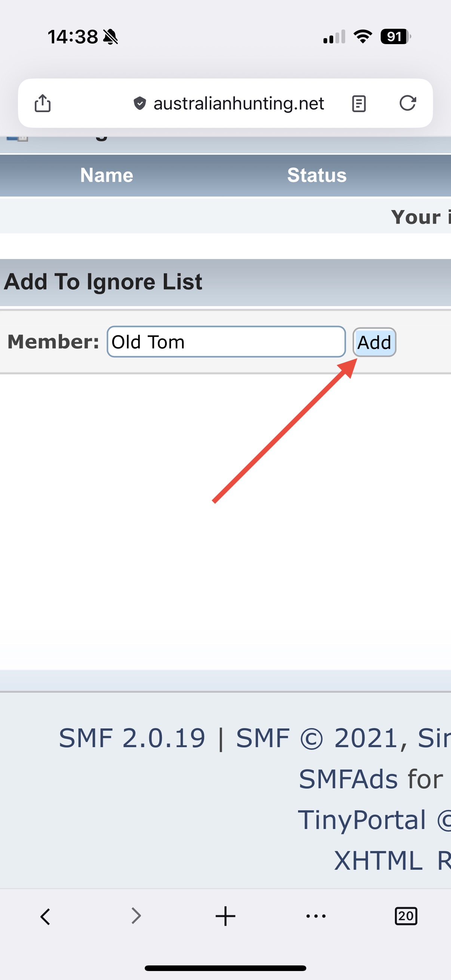This screenshot has width=451, height=980.
Task: Open the SMFAds link in the footer
Action: 348,779
